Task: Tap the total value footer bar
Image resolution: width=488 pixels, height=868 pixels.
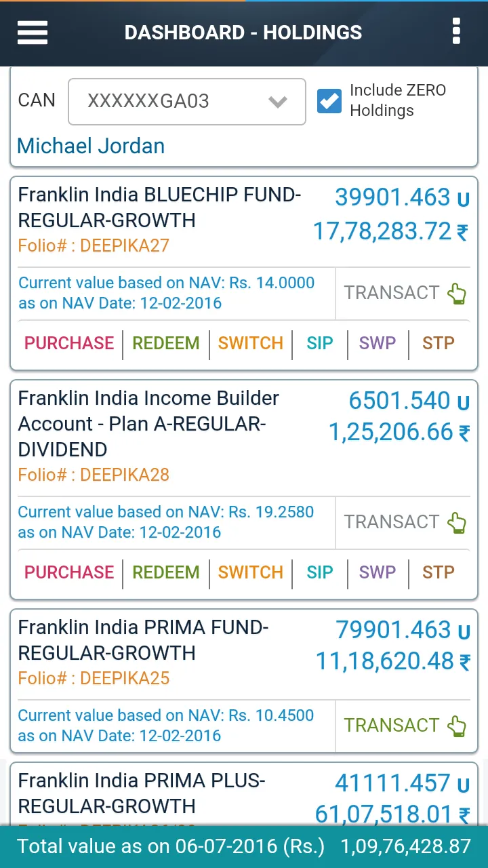Action: click(x=244, y=846)
